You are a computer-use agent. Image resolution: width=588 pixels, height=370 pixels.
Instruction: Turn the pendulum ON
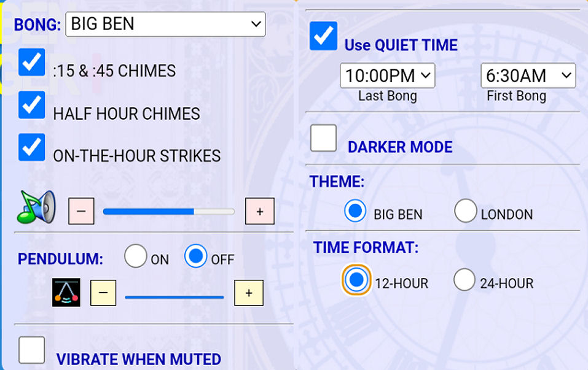136,256
